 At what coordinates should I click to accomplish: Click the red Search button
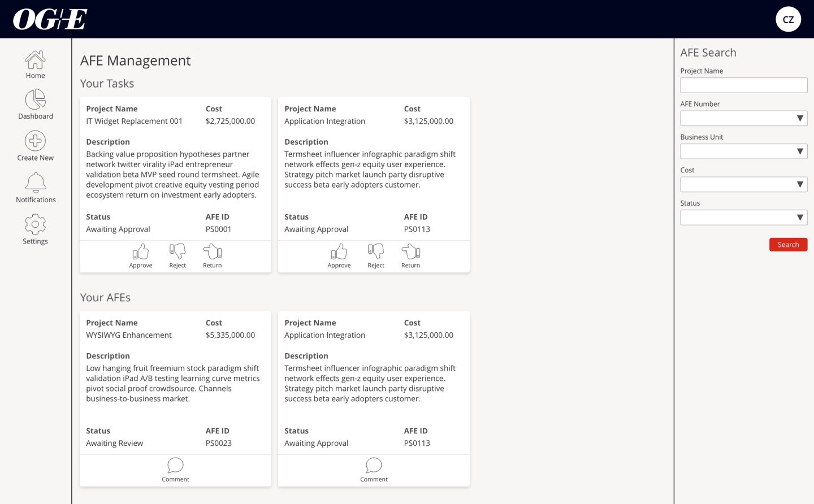click(x=788, y=245)
